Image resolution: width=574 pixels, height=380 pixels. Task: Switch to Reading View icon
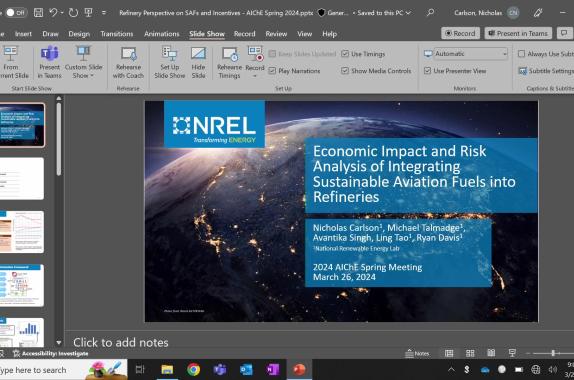coord(491,353)
